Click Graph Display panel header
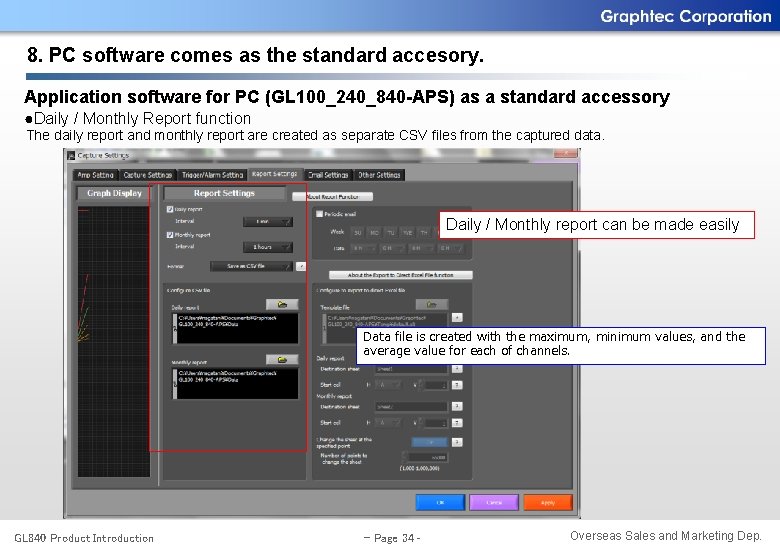 point(114,193)
